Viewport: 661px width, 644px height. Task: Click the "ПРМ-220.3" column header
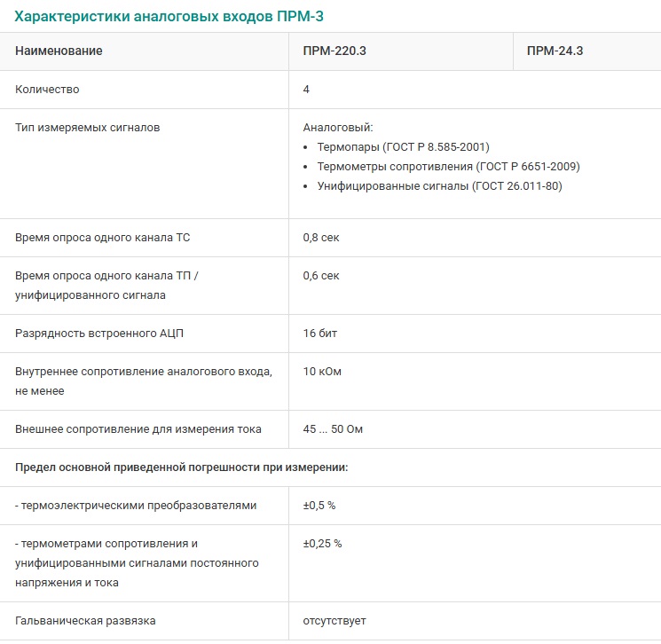click(334, 51)
